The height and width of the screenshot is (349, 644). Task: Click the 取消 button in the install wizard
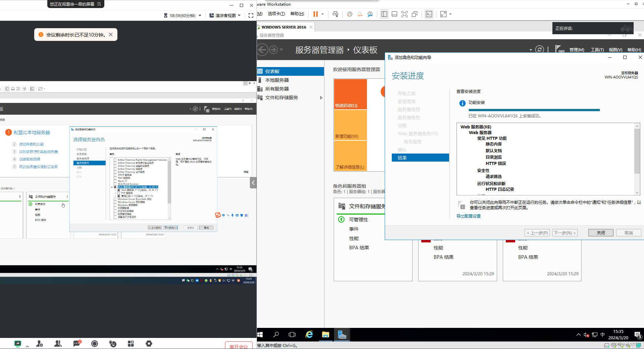[x=629, y=233]
